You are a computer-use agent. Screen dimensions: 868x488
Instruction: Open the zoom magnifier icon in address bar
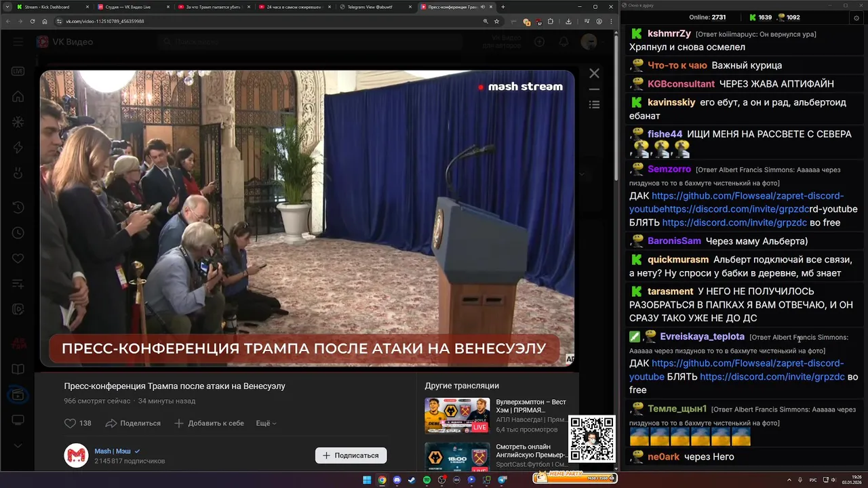pyautogui.click(x=486, y=21)
